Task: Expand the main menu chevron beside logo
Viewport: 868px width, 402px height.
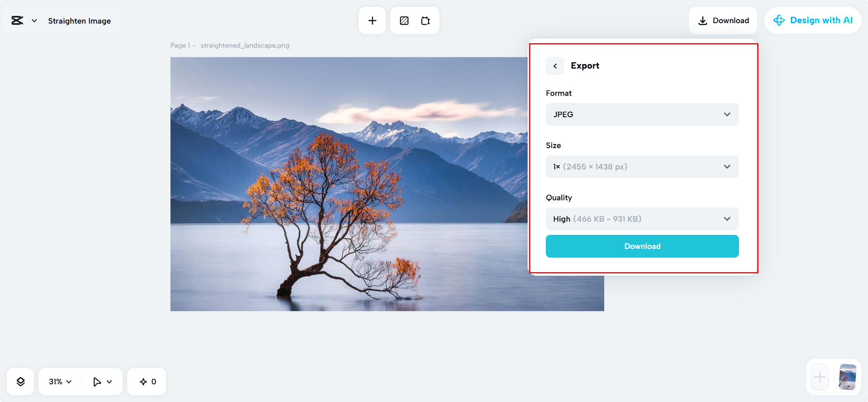Action: 34,21
